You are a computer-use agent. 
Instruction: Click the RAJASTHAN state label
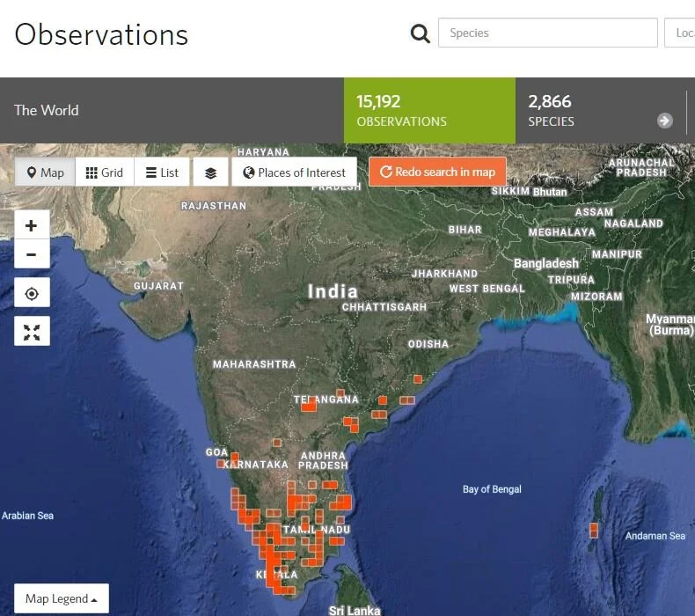[213, 206]
